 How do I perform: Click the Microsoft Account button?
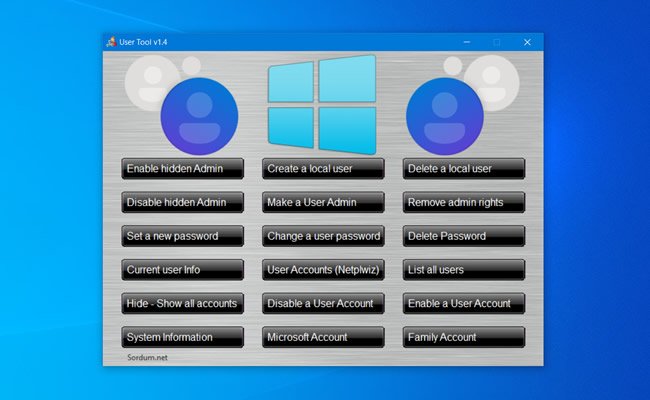pos(323,337)
